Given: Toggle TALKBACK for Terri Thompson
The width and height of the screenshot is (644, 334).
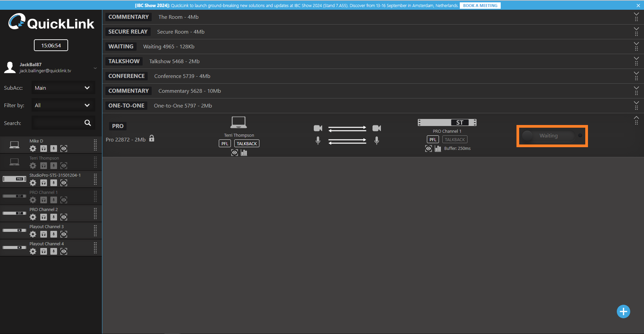Looking at the screenshot, I should (247, 143).
